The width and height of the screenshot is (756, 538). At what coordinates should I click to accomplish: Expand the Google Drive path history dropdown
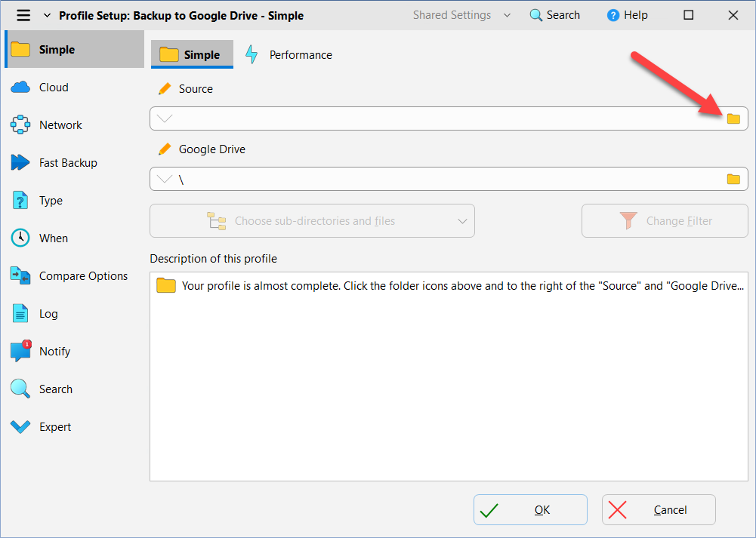point(165,179)
